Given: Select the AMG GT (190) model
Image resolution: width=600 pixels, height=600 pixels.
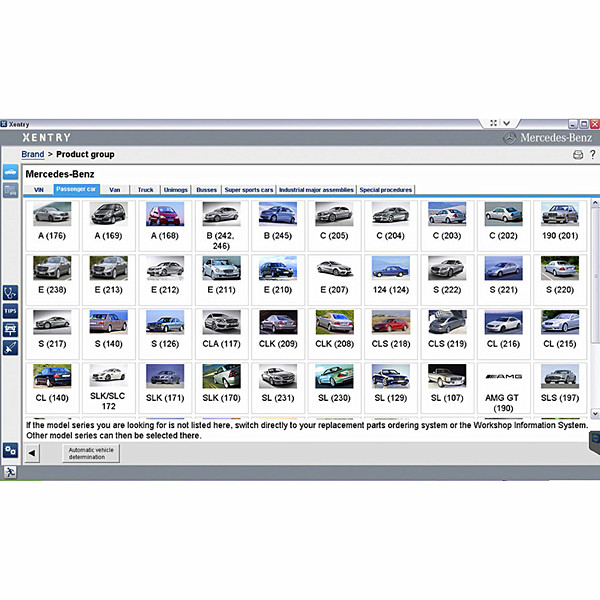Looking at the screenshot, I should click(504, 388).
